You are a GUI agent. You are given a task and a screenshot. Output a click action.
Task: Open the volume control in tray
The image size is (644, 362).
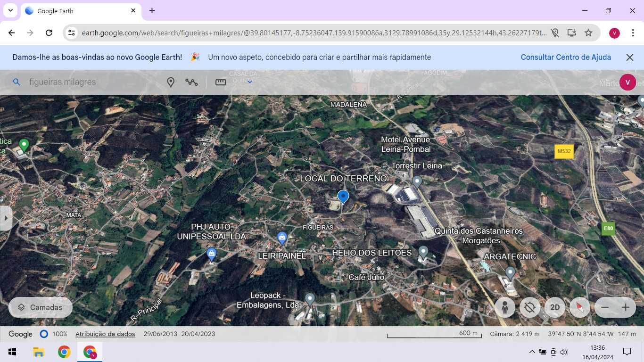click(564, 352)
